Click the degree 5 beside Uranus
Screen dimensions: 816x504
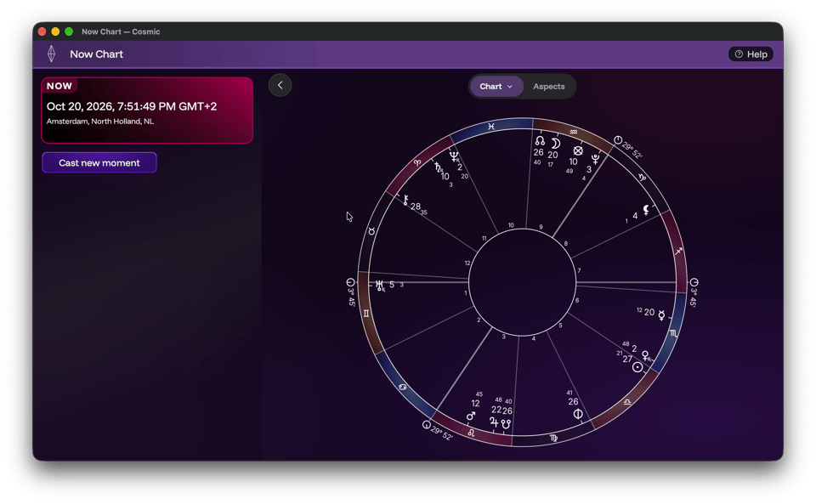click(x=392, y=285)
